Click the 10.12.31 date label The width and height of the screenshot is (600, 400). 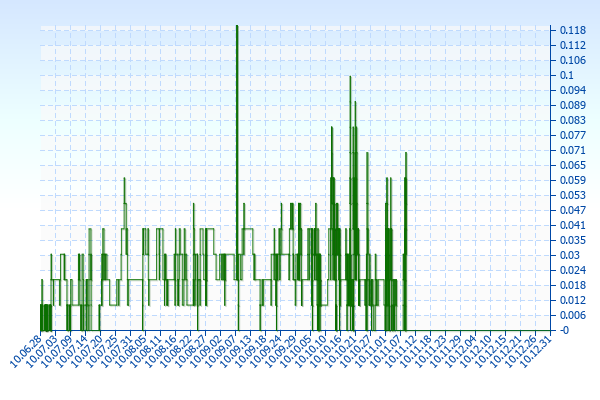coord(536,351)
